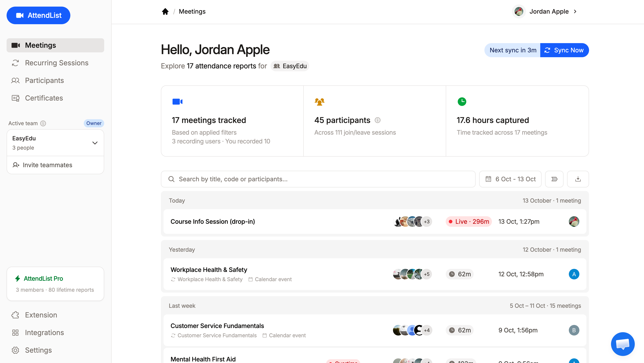Focus the meeting search field
The image size is (644, 363).
click(318, 179)
